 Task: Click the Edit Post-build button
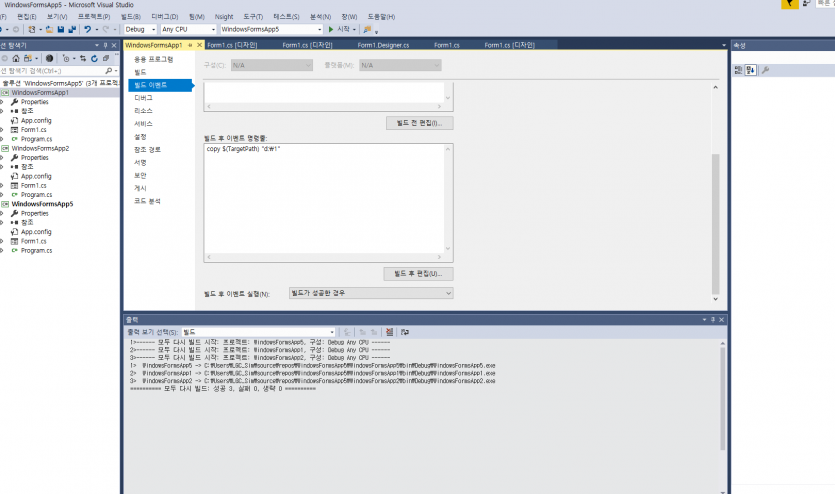419,274
